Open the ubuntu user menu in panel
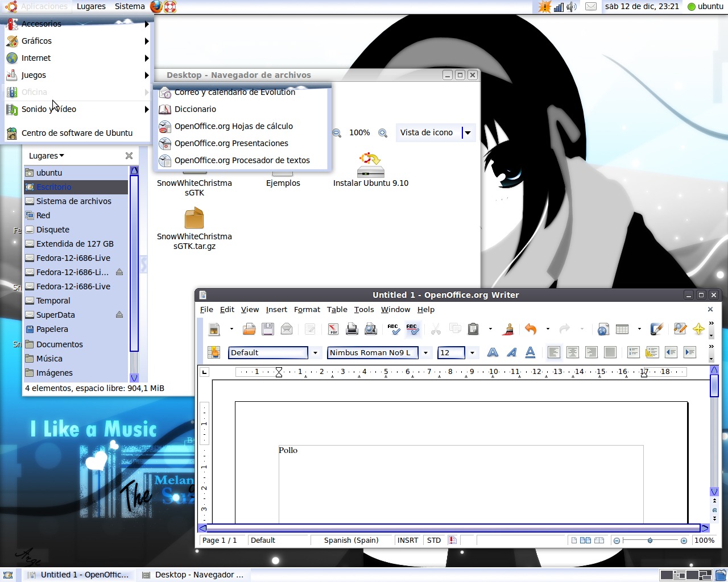The height and width of the screenshot is (582, 728). pyautogui.click(x=705, y=6)
